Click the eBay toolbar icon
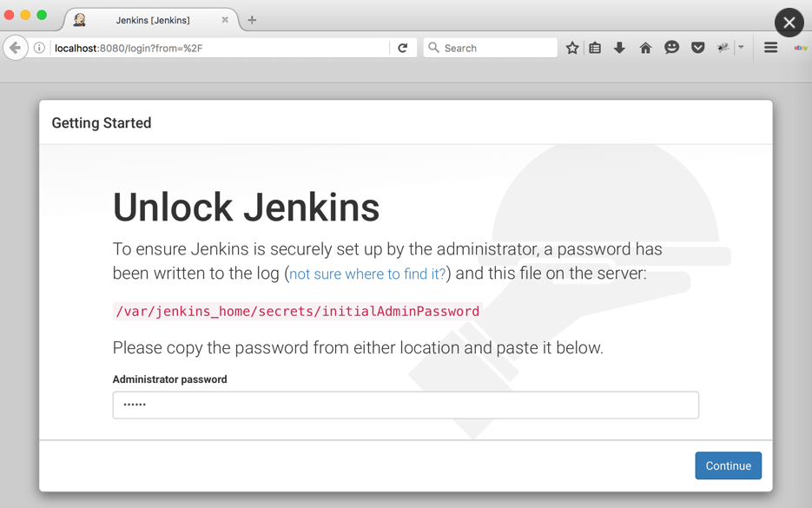This screenshot has height=508, width=812. pyautogui.click(x=801, y=48)
